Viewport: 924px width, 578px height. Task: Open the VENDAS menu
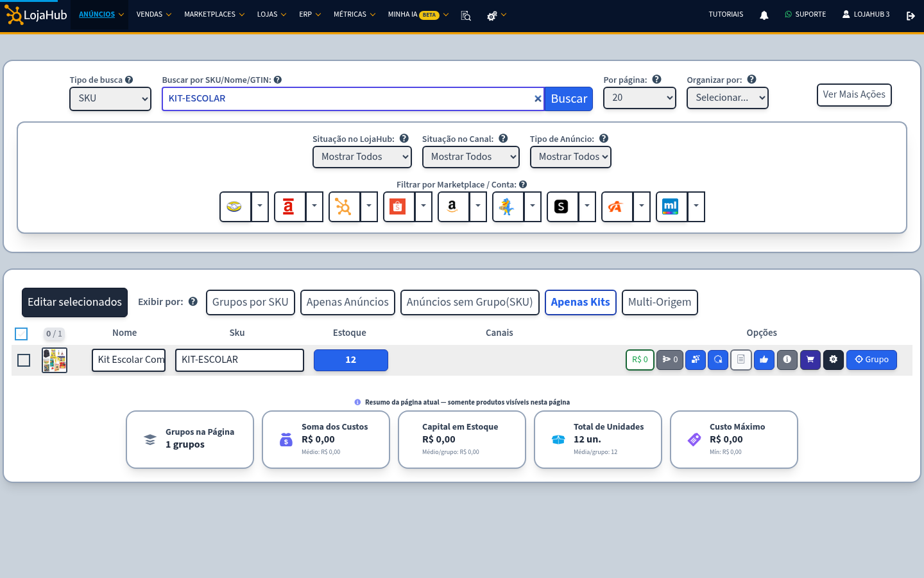tap(154, 15)
